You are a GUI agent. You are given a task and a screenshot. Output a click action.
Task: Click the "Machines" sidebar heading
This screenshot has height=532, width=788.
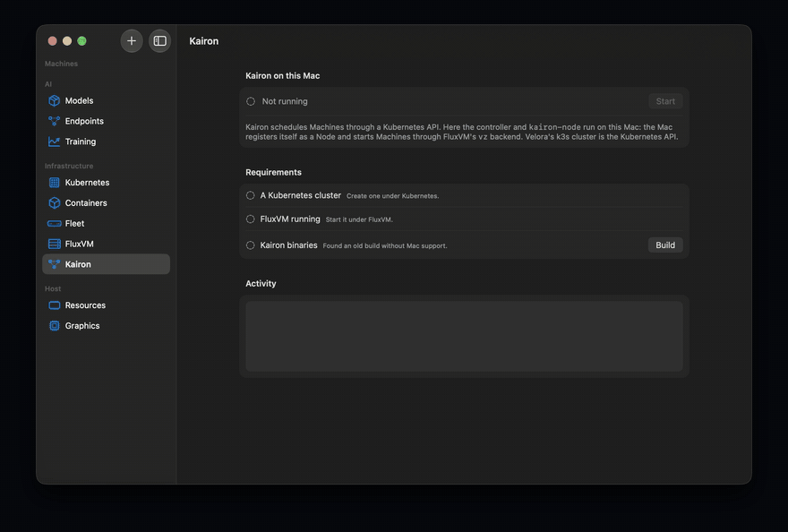[x=61, y=64]
